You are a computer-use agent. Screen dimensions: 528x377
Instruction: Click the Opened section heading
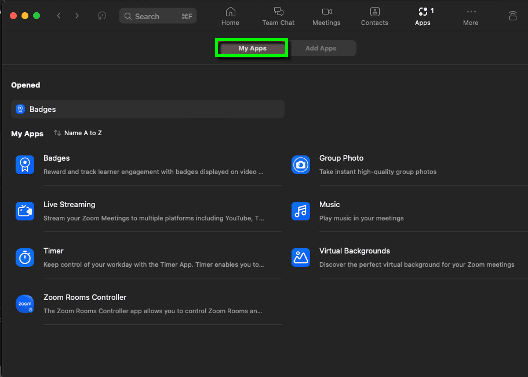pos(26,85)
